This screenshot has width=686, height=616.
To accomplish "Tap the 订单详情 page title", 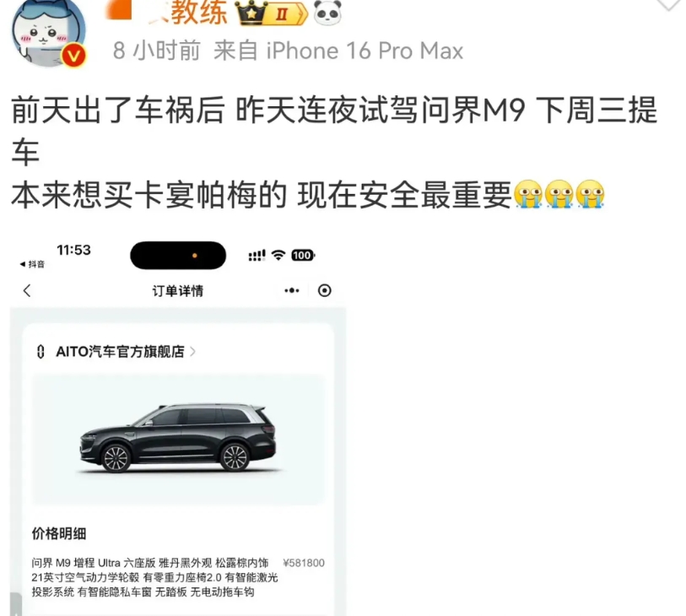I will point(178,291).
